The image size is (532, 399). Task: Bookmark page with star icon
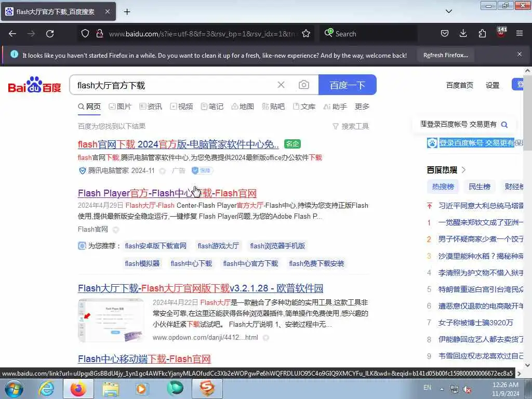pos(306,33)
